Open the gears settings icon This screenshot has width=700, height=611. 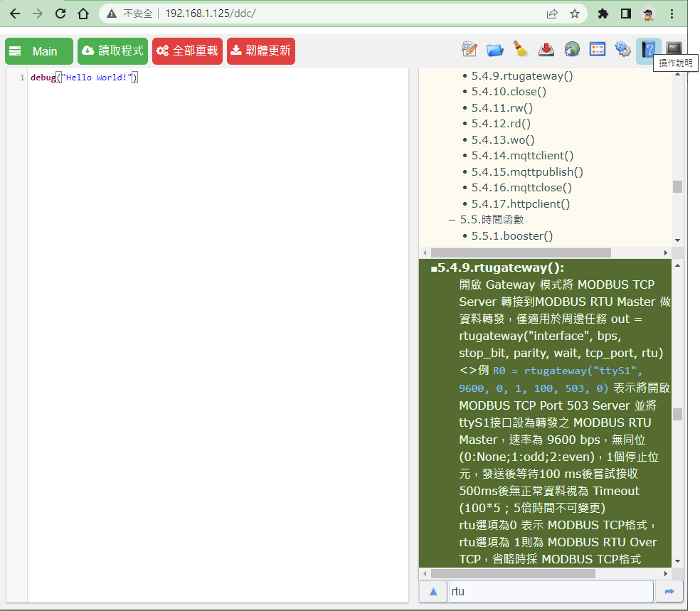click(x=622, y=49)
